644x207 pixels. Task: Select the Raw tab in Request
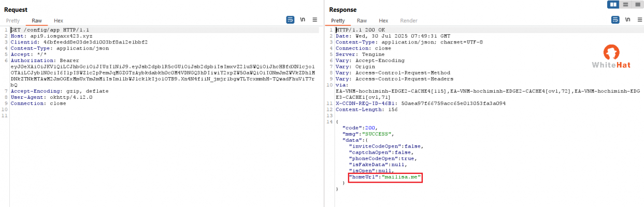click(37, 21)
